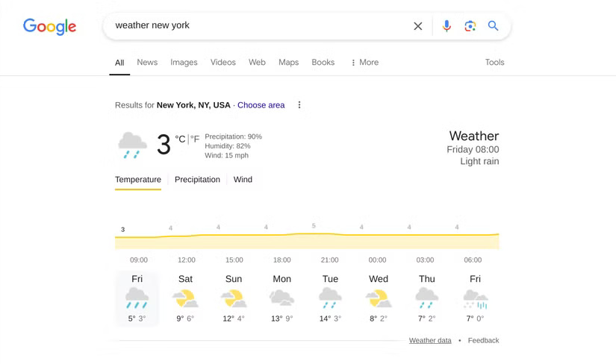Image resolution: width=616 pixels, height=364 pixels.
Task: Select Saturday's partly sunny forecast icon
Action: (185, 298)
